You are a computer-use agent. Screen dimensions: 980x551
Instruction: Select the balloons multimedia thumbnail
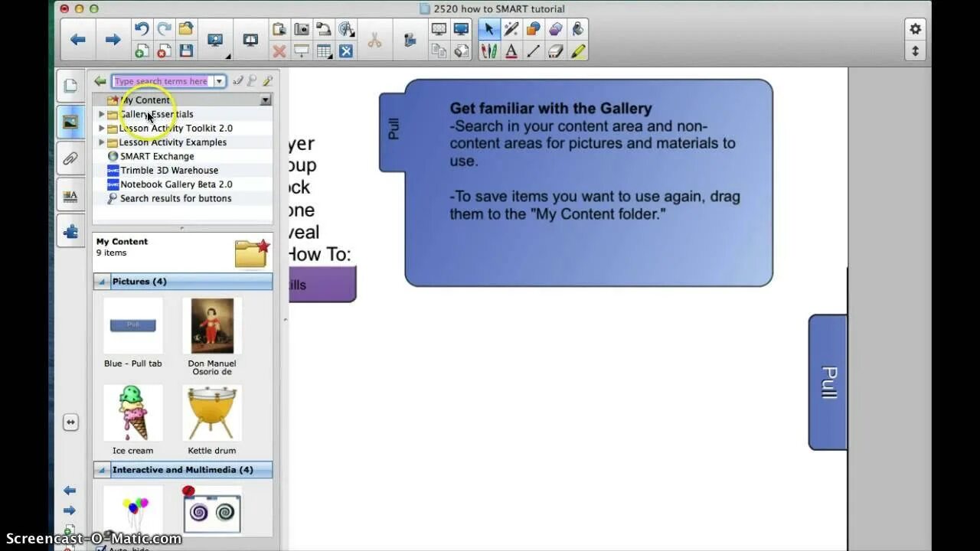point(133,510)
